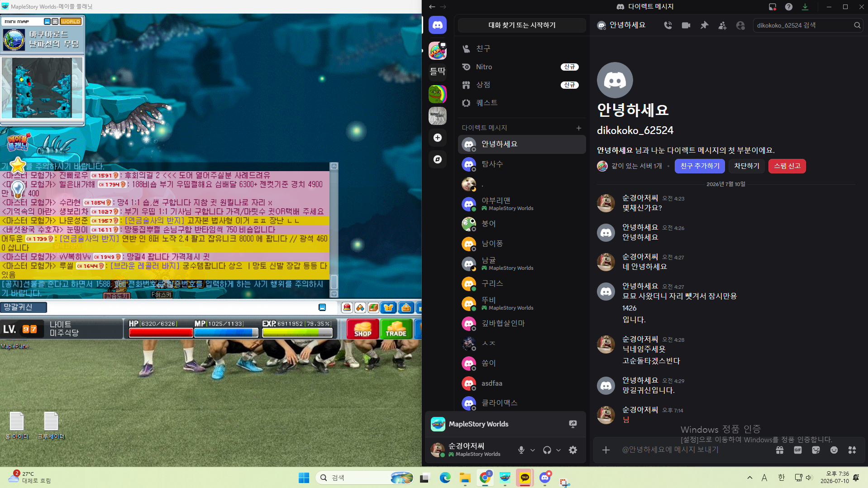Image resolution: width=868 pixels, height=488 pixels.
Task: Expand microphone input device options arrow
Action: (x=533, y=450)
